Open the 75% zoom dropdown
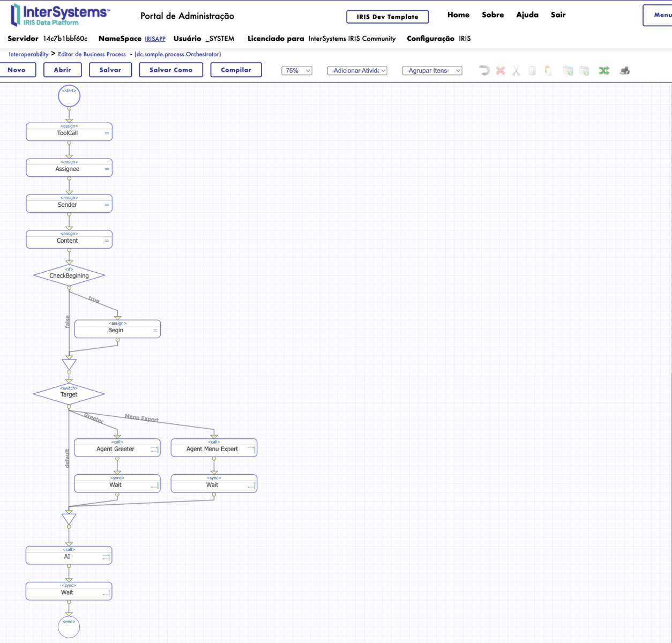This screenshot has width=672, height=643. point(297,71)
